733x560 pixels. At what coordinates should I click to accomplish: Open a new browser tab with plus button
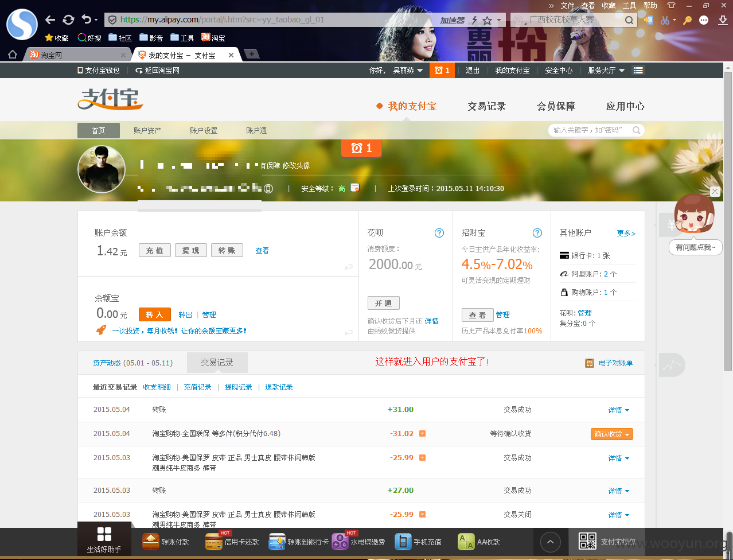(252, 54)
